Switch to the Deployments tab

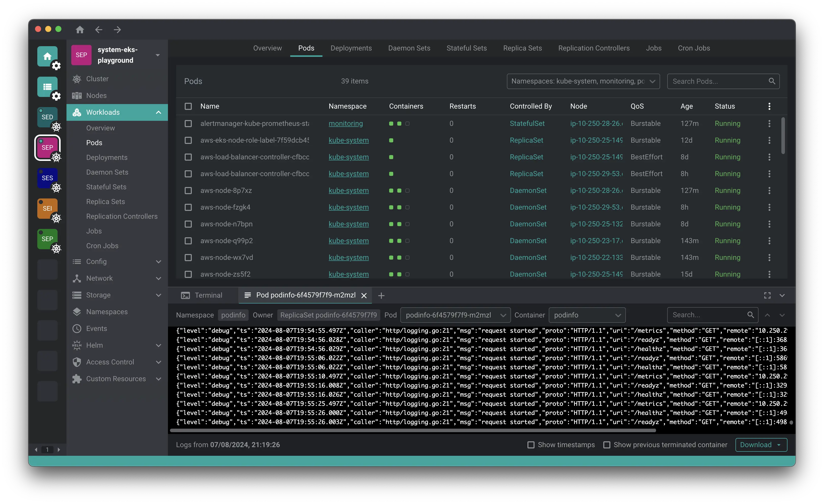pos(351,48)
